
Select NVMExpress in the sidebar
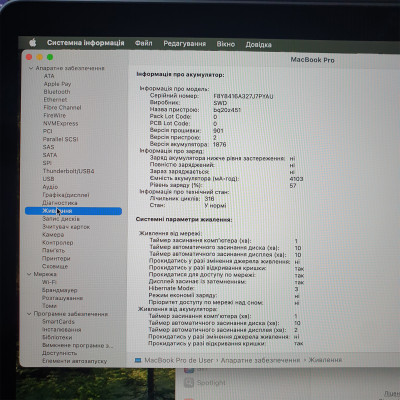[60, 123]
